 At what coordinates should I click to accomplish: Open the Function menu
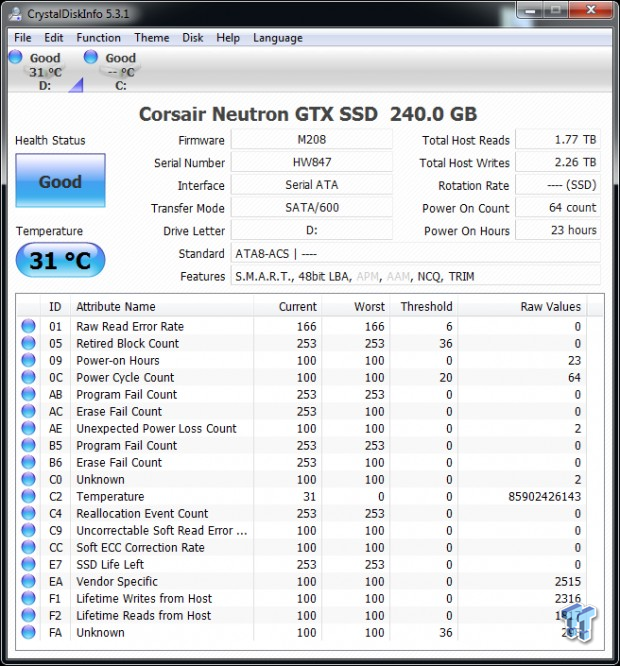coord(99,38)
